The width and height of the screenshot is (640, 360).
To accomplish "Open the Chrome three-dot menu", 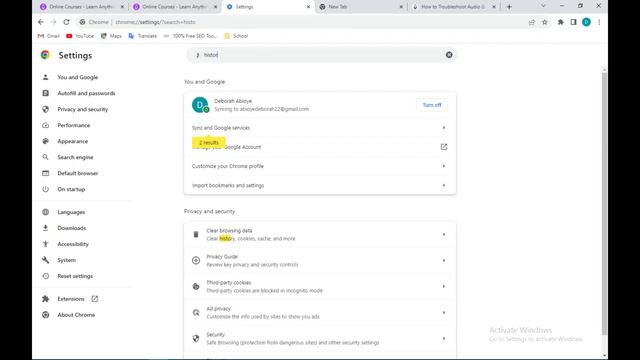I will coord(599,22).
